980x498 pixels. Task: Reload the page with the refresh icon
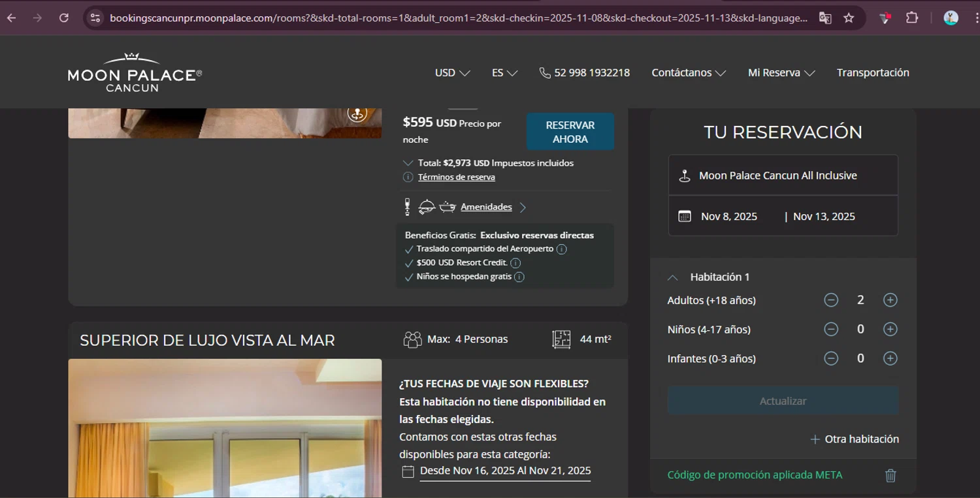click(x=64, y=18)
